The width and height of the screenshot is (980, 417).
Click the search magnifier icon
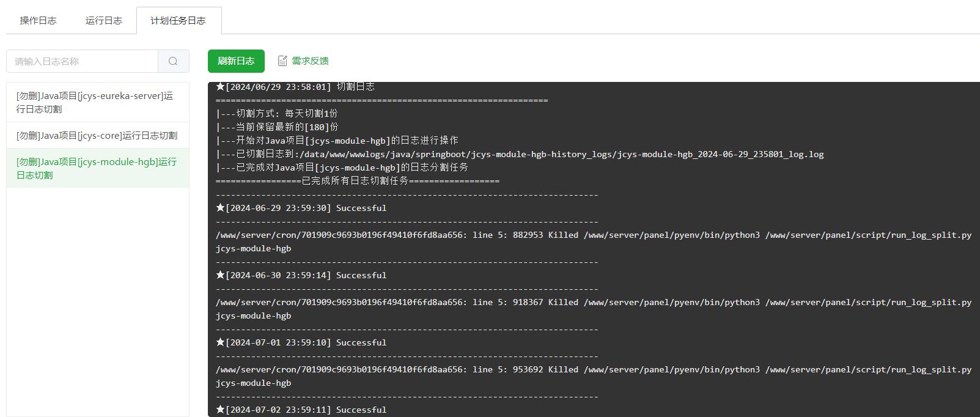click(173, 61)
